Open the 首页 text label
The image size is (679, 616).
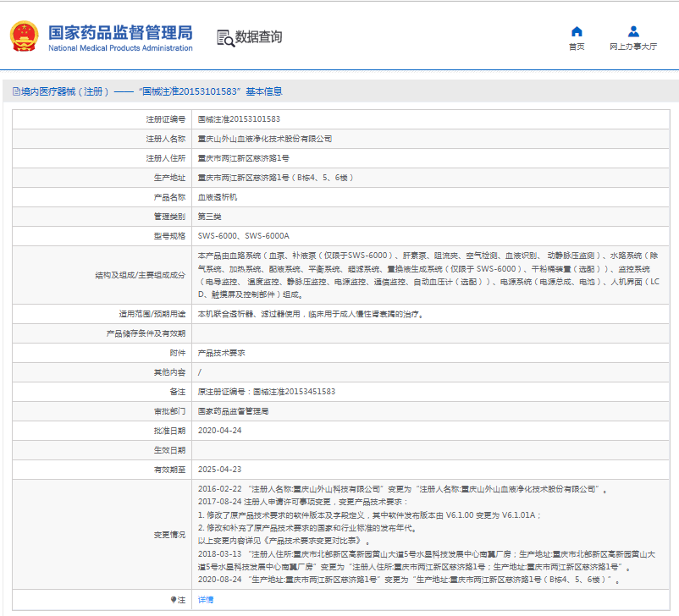pyautogui.click(x=577, y=47)
